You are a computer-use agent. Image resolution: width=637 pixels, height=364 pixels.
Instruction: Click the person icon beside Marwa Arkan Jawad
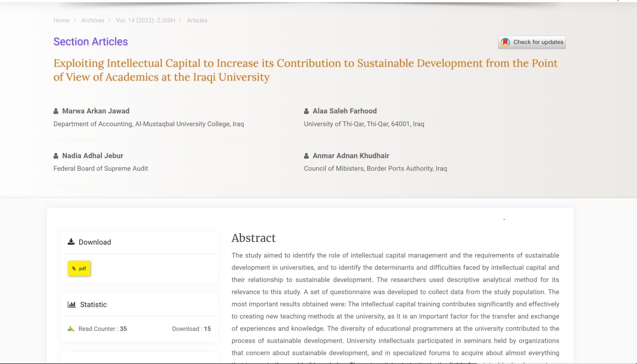coord(56,111)
